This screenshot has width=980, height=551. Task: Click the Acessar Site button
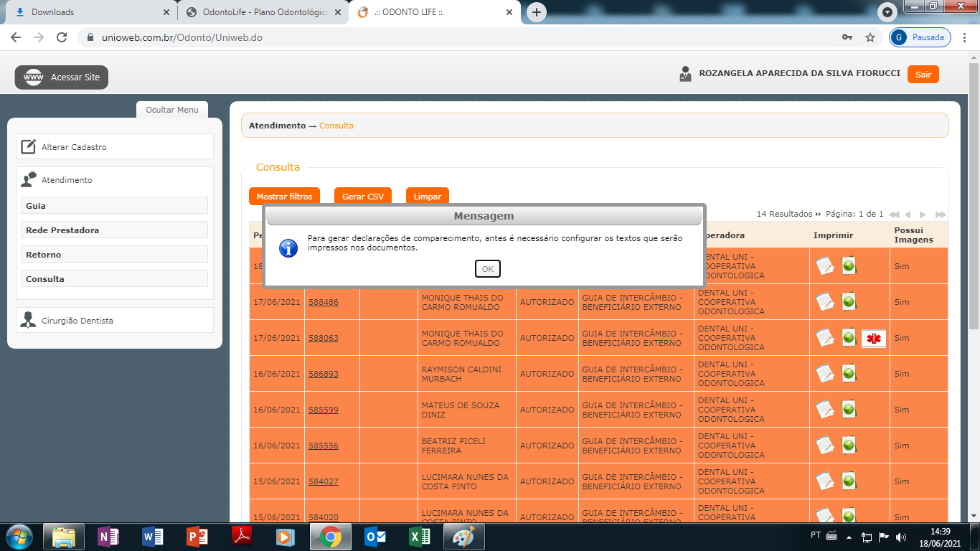[x=62, y=77]
